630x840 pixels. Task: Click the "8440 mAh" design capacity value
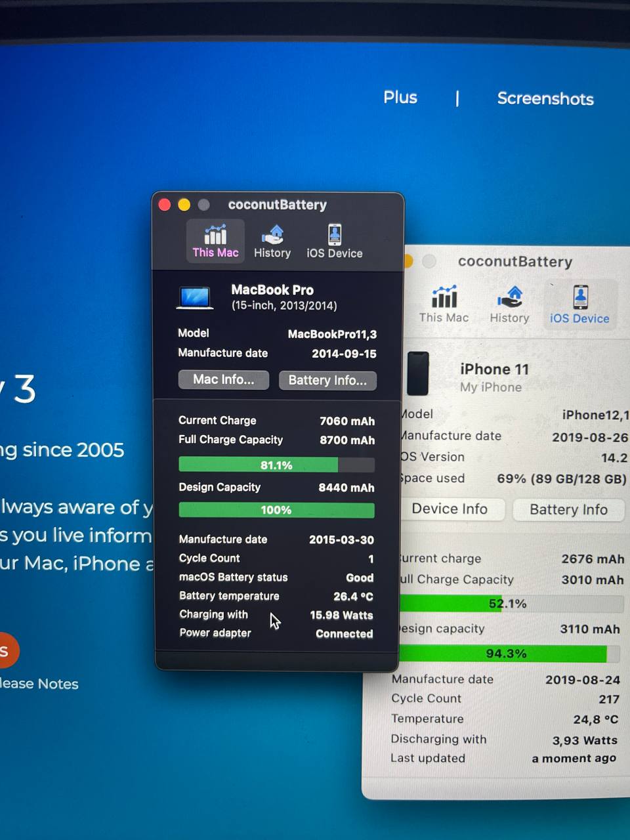click(346, 488)
